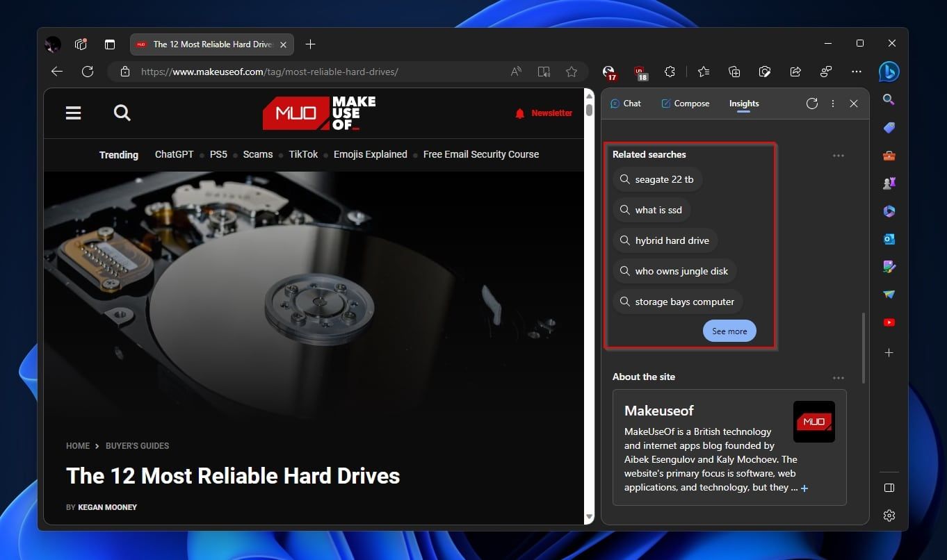Open Outlook in the sidebar
Screen dimensions: 947x560
(889, 239)
